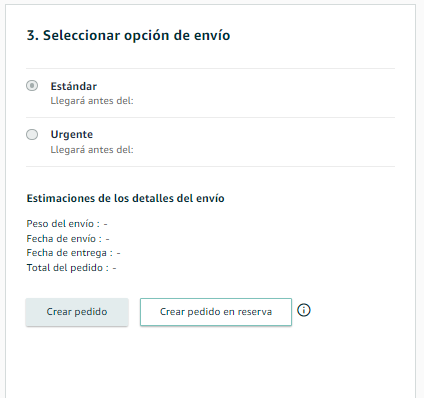Click the 'Fecha de envío' label

[x=61, y=239]
